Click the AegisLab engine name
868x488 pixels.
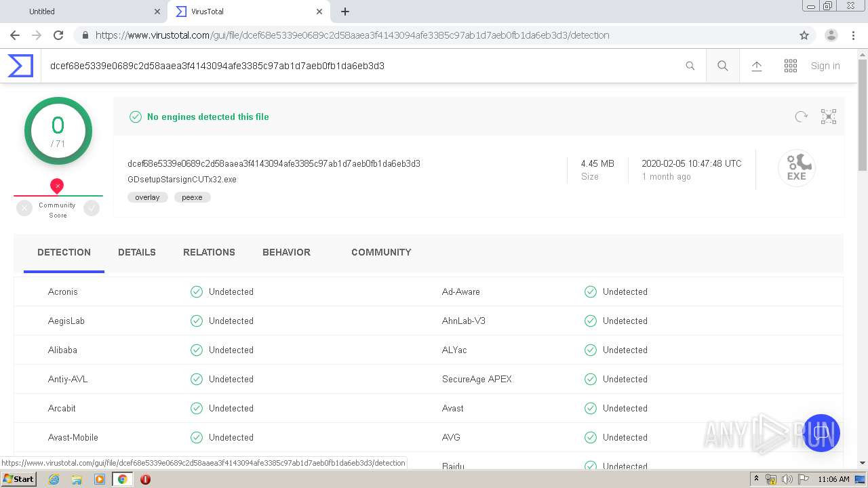[66, 321]
